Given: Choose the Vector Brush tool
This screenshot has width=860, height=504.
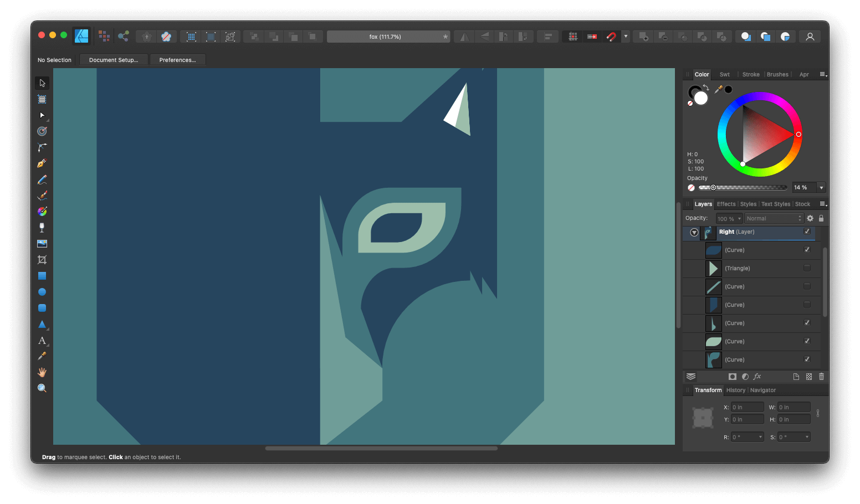Looking at the screenshot, I should tap(42, 195).
